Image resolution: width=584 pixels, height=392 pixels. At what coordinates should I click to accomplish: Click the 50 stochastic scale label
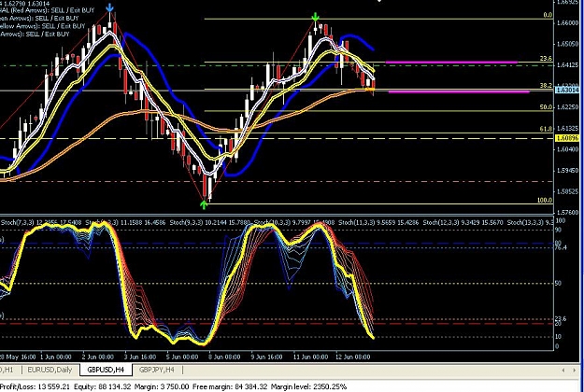(x=558, y=284)
